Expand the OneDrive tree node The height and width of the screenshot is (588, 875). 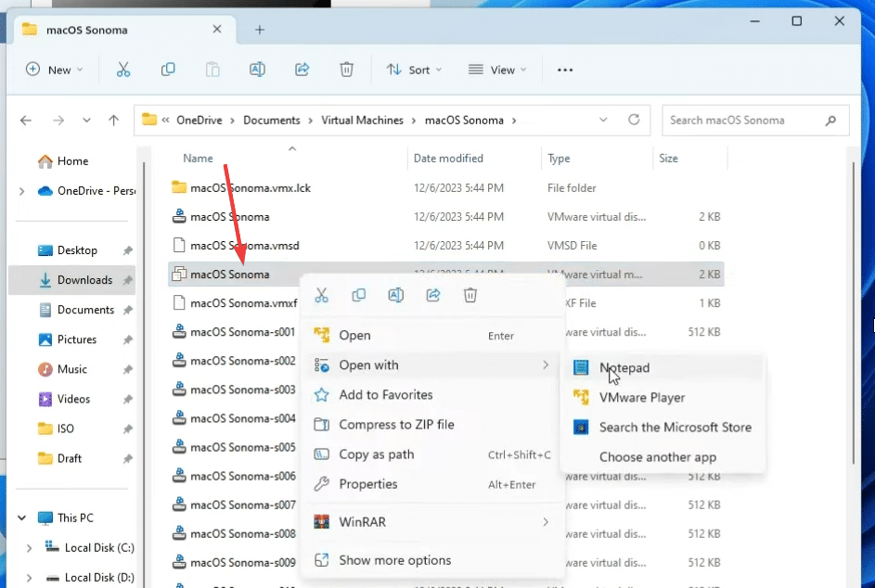pyautogui.click(x=21, y=191)
